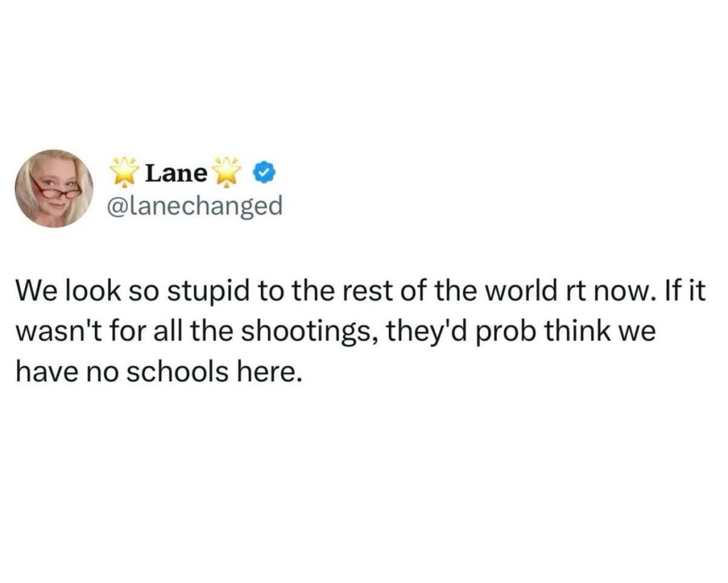
Task: Click the red glasses in the avatar photo
Action: 57,189
